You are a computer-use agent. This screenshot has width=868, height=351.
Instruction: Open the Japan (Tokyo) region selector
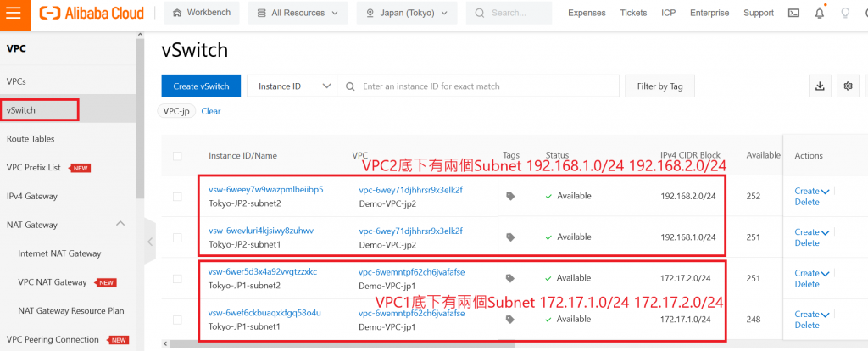click(x=407, y=13)
